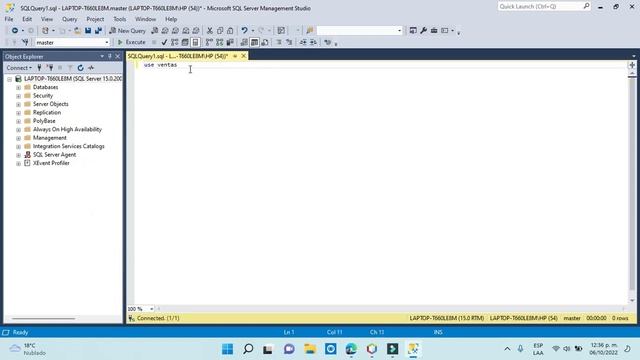Increase the line indent
640x360 pixels.
tap(313, 42)
